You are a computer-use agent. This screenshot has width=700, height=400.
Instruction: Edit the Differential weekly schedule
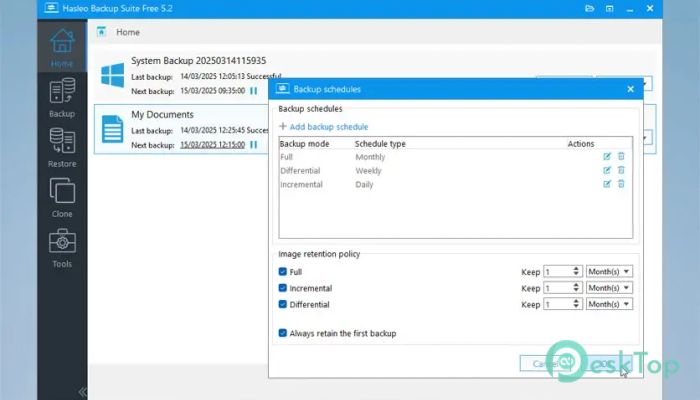607,170
